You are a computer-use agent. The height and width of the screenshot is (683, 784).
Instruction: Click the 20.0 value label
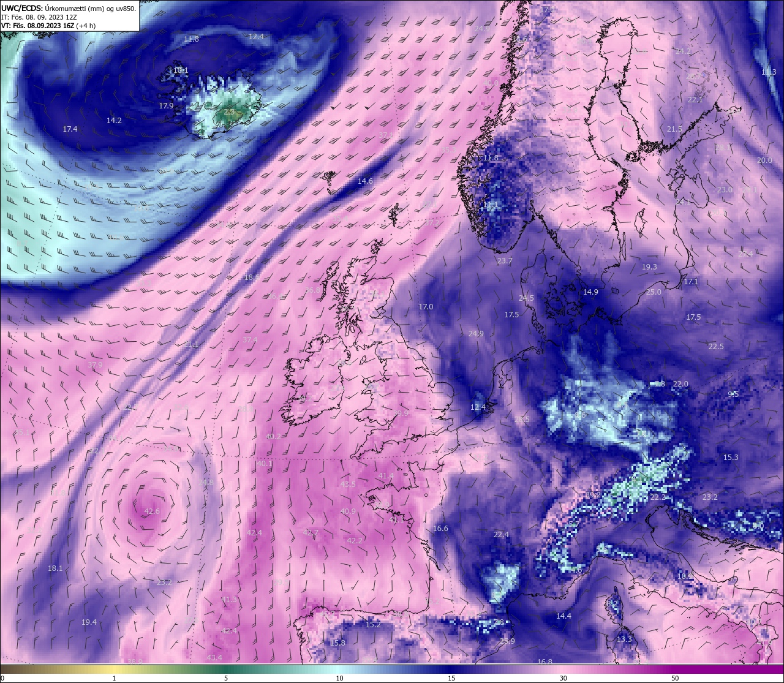764,160
